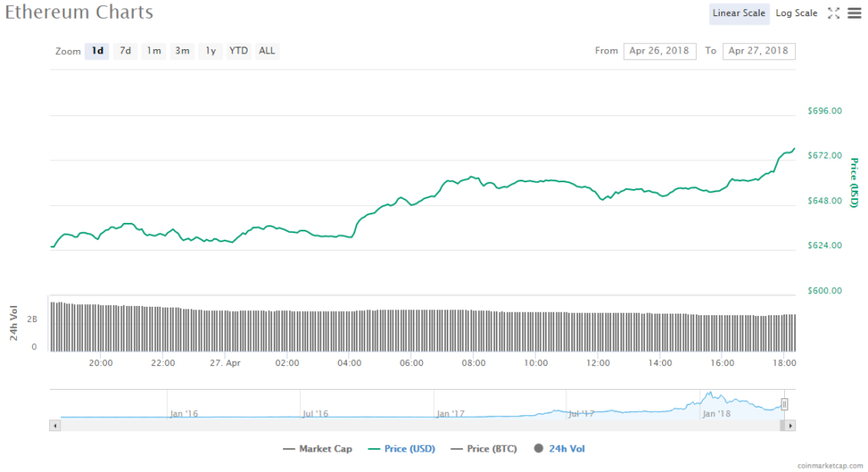Viewport: 868px width, 472px height.
Task: Switch to Log Scale
Action: point(796,13)
